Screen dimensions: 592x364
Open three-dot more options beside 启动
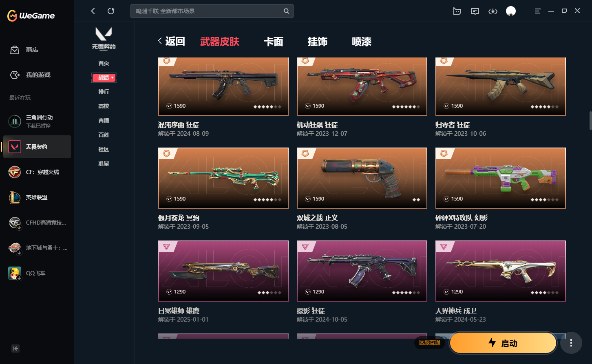point(571,343)
